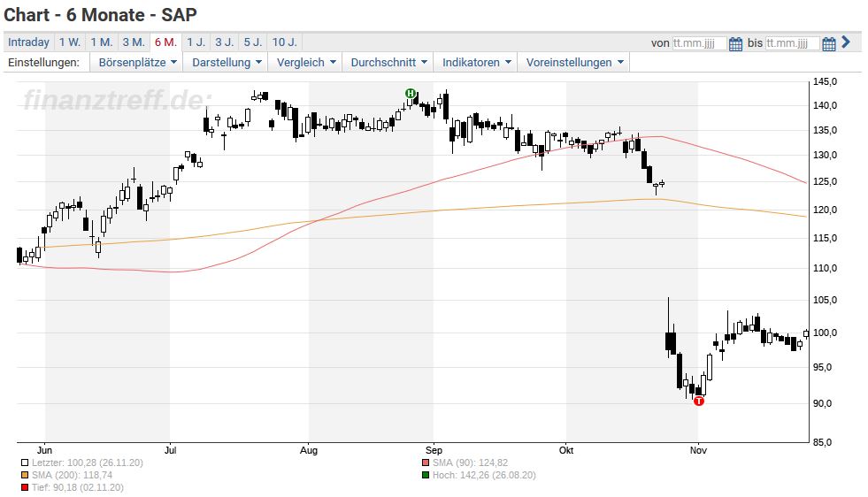
Task: Click the red T low marker on chart
Action: (699, 401)
